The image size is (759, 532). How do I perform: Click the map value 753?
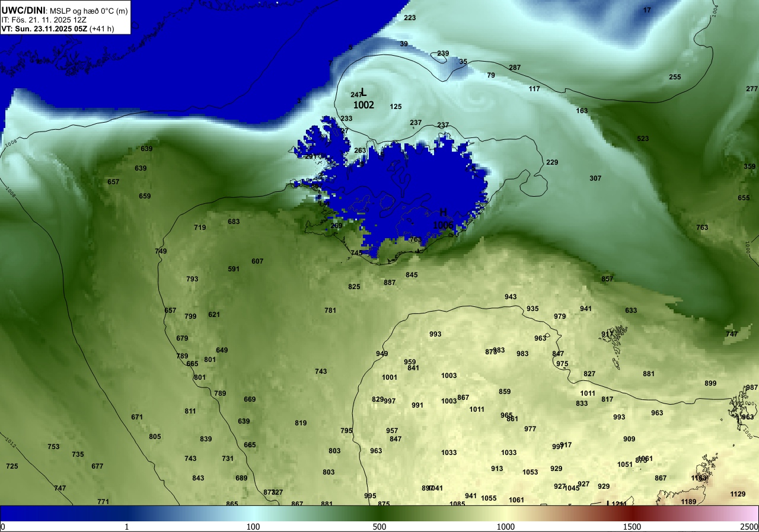click(53, 447)
